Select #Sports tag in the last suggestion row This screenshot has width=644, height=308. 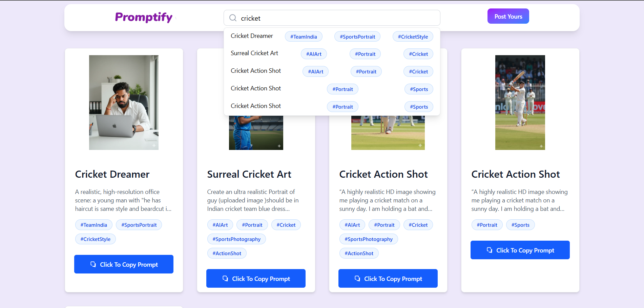[x=419, y=107]
